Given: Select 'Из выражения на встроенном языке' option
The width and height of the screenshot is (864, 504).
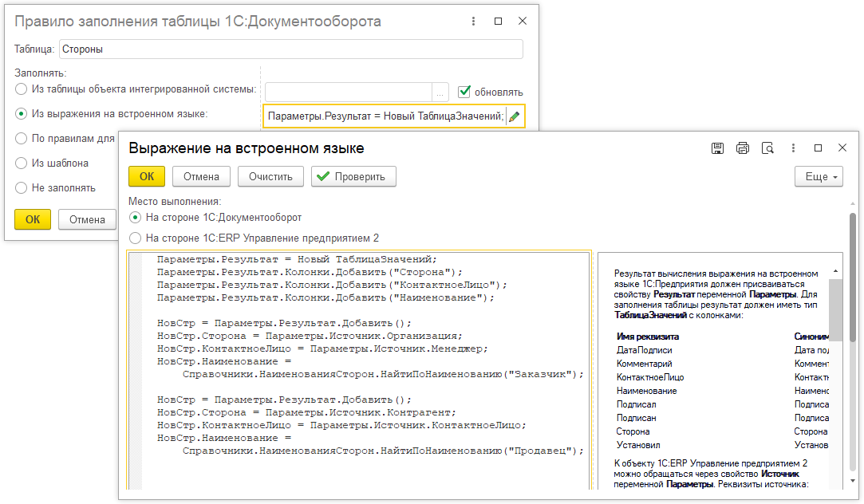Looking at the screenshot, I should pyautogui.click(x=21, y=114).
